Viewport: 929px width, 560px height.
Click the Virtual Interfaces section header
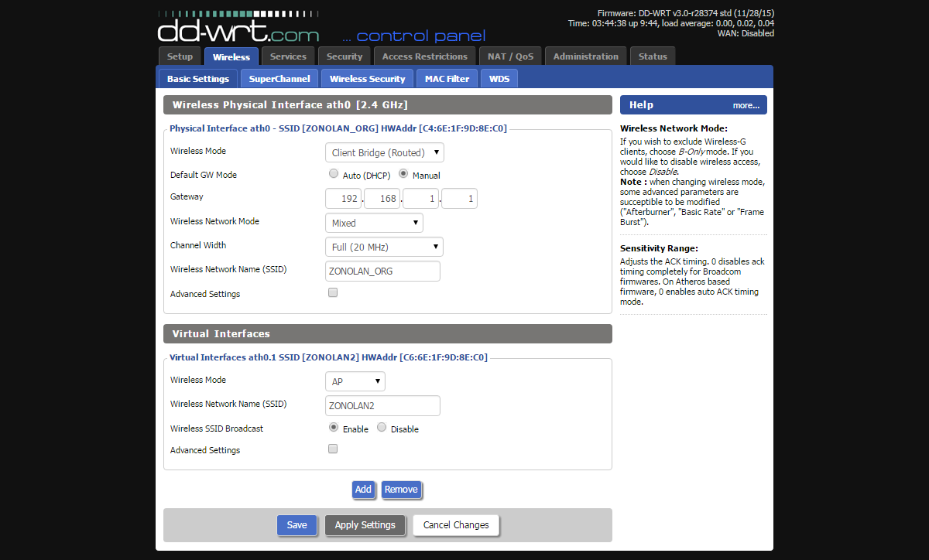coord(388,333)
